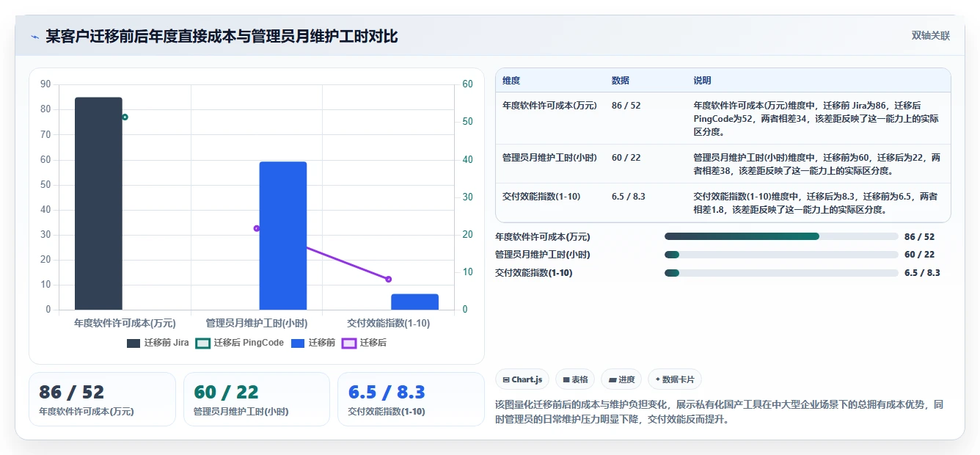Select the 6.5 / 8.3 data card
This screenshot has width=980, height=455.
coord(411,399)
